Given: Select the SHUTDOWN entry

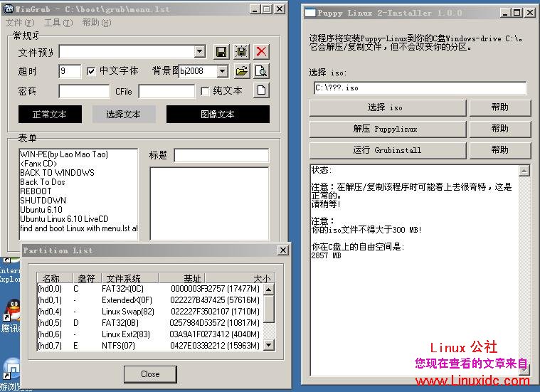Looking at the screenshot, I should point(78,201).
